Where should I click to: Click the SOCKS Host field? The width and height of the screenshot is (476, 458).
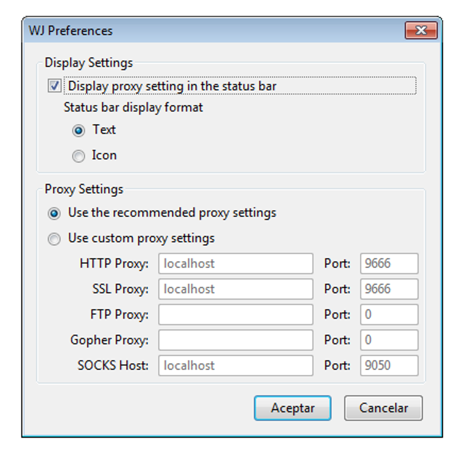(235, 366)
